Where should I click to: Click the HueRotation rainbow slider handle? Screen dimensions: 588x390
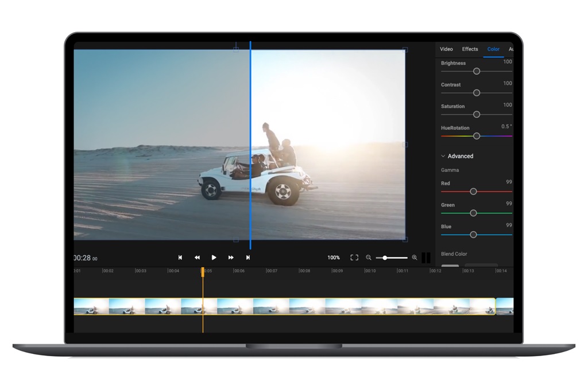[x=476, y=136]
